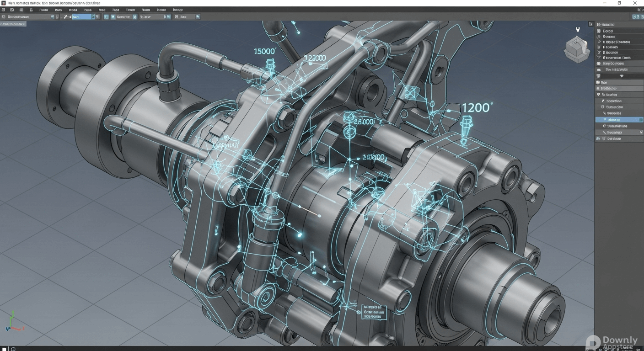
Task: Click the first grid icon in the menu row
Action: [4, 10]
